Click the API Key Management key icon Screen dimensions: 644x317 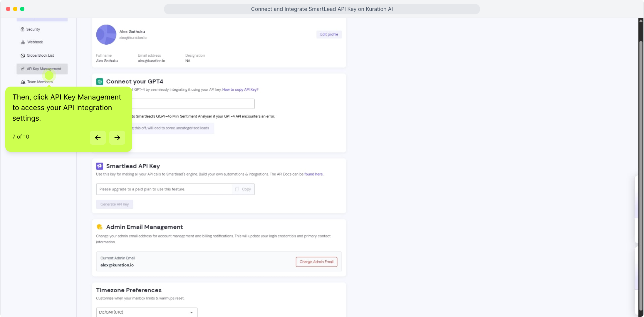tap(23, 69)
